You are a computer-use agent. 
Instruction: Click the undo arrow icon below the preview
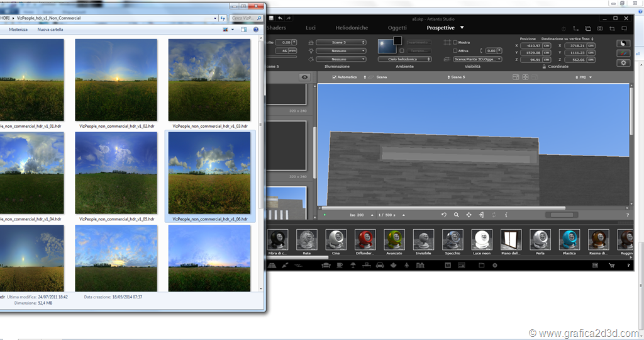(x=444, y=215)
